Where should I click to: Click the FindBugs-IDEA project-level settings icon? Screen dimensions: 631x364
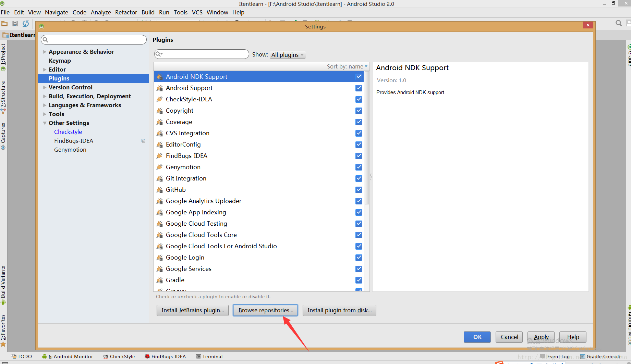(143, 141)
